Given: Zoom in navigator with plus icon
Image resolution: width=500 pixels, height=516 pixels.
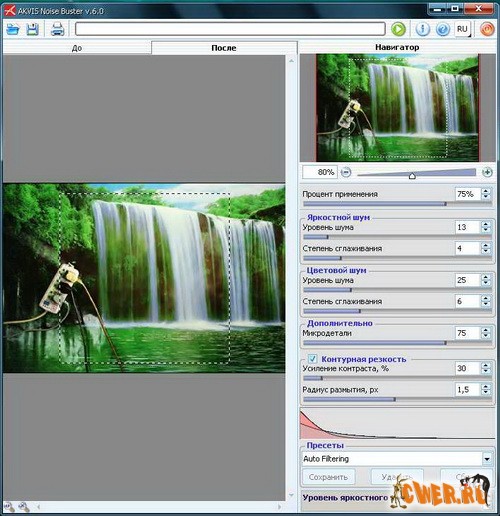Looking at the screenshot, I should click(x=487, y=172).
